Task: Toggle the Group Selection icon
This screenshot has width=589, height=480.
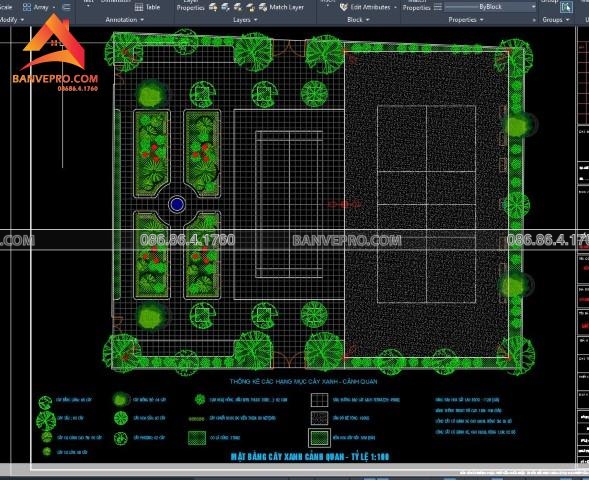Action: pyautogui.click(x=566, y=8)
